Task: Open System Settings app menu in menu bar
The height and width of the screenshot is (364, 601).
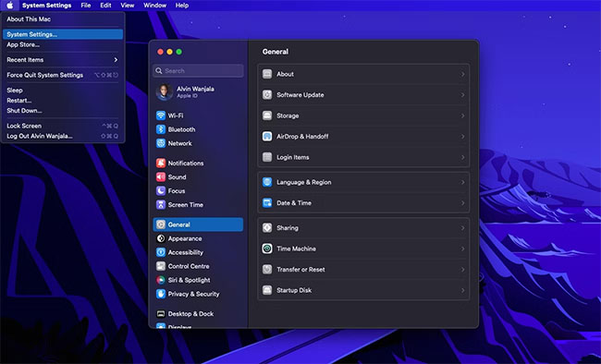Action: pos(47,6)
